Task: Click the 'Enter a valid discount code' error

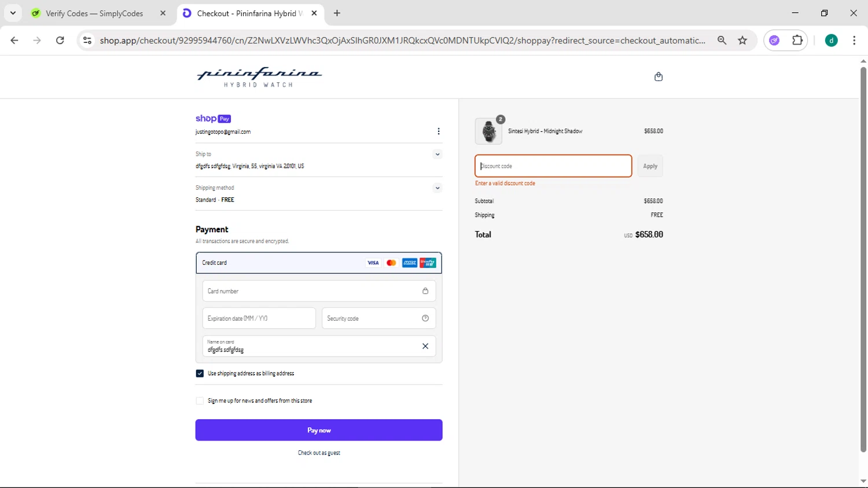Action: click(505, 184)
